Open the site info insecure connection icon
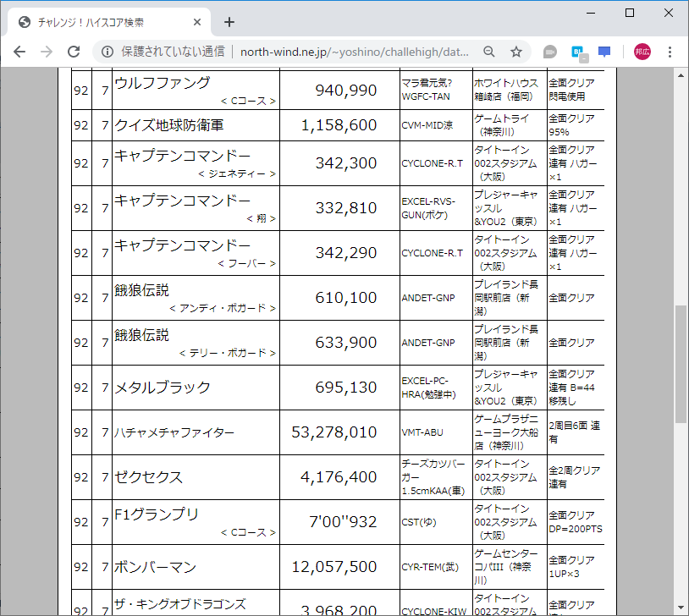Viewport: 689px width, 616px height. click(107, 52)
